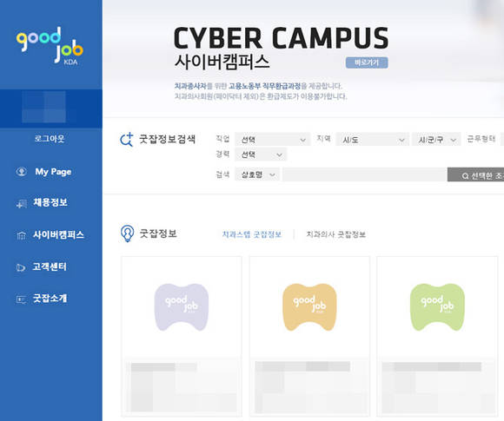
Task: Expand the 경력 선택 dropdown
Action: [x=261, y=155]
